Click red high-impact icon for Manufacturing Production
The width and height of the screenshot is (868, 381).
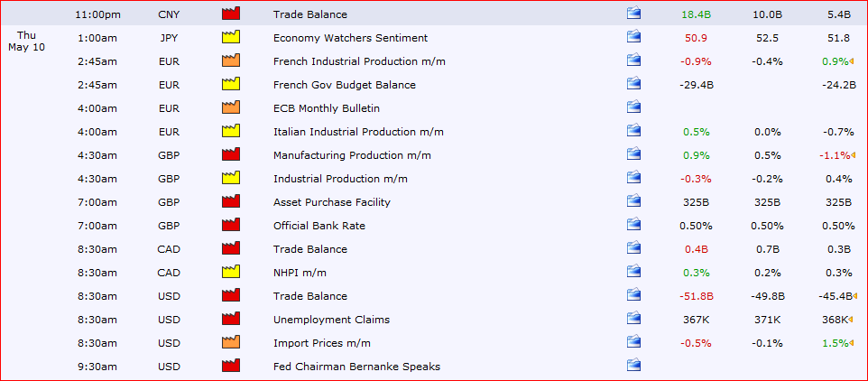pos(230,154)
